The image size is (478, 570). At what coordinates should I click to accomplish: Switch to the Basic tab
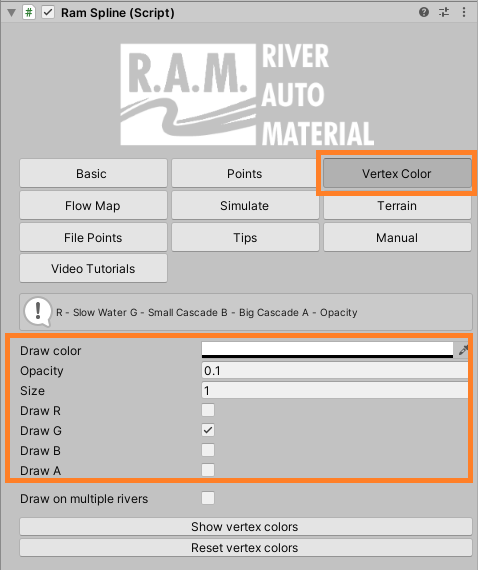(x=93, y=173)
